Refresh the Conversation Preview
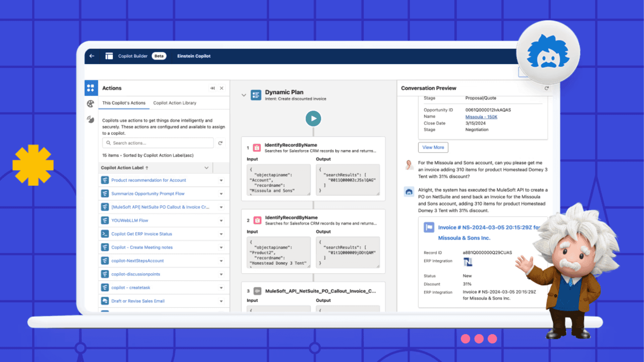The width and height of the screenshot is (644, 362). (547, 88)
